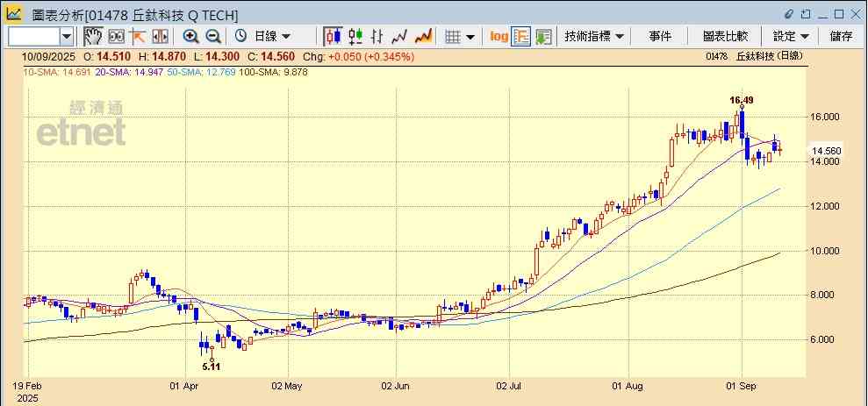Click the 01 Apr date axis label
This screenshot has width=868, height=406.
point(184,386)
